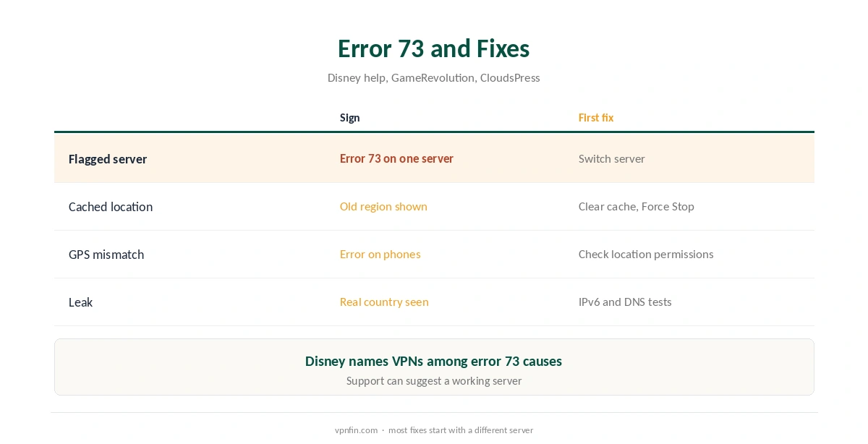Click the title "Error 73 and Fixes"

pyautogui.click(x=433, y=48)
